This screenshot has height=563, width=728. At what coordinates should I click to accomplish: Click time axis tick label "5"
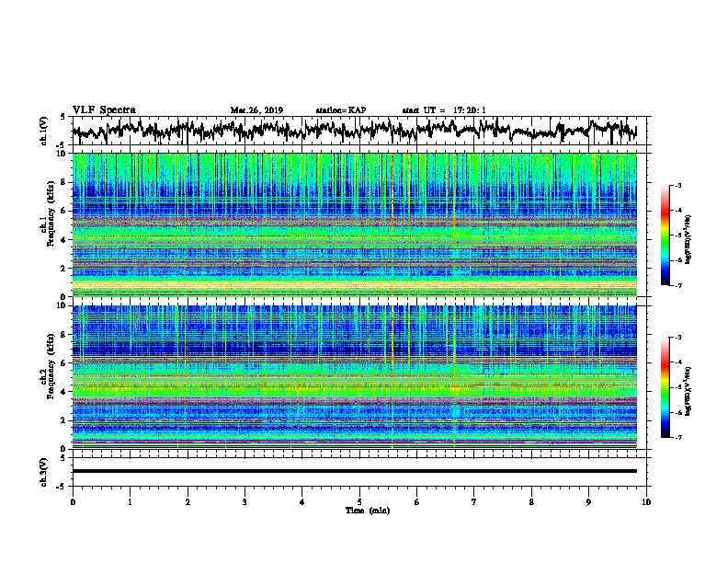[x=359, y=502]
